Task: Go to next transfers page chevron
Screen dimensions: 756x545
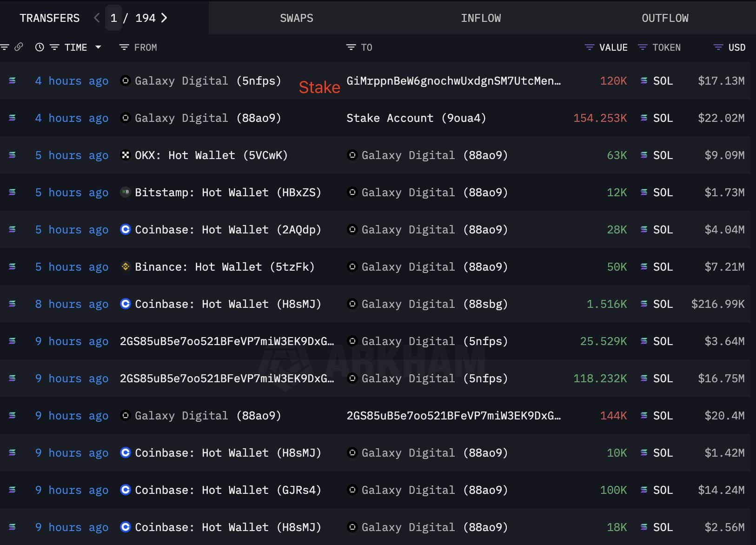Action: pyautogui.click(x=164, y=18)
